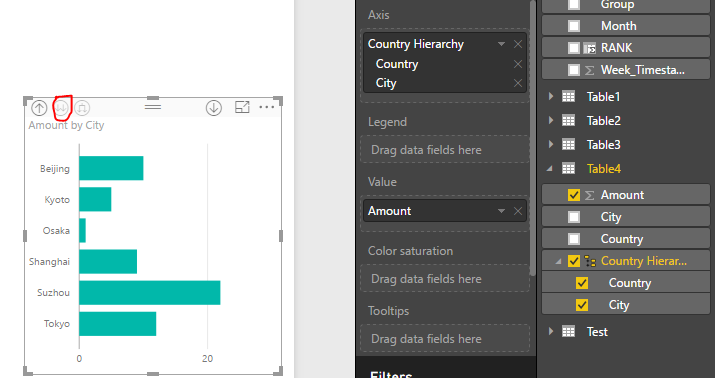The height and width of the screenshot is (378, 715).
Task: Uncheck Country inside the hierarchy
Action: (582, 283)
